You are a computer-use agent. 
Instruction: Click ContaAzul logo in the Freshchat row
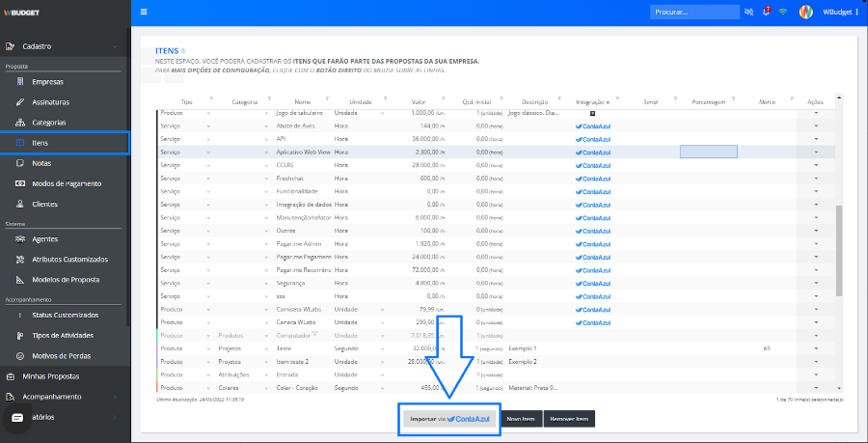pos(593,179)
